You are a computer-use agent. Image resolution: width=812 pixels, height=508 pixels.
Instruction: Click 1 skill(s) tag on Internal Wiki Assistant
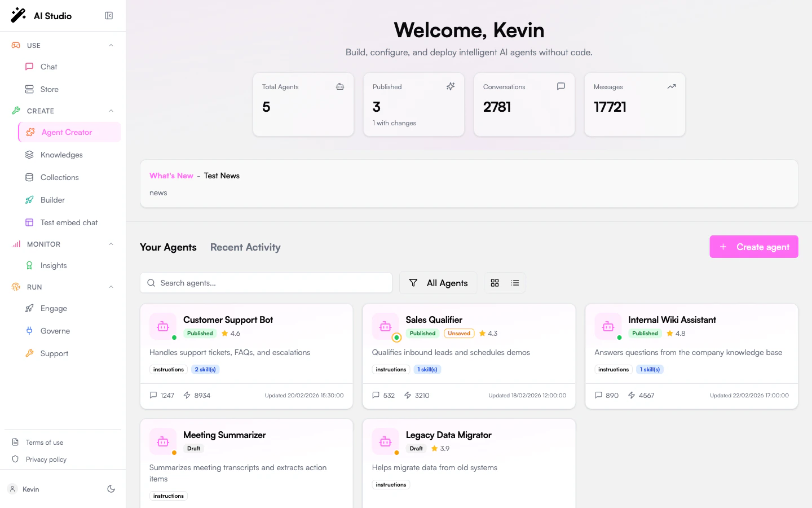(650, 370)
